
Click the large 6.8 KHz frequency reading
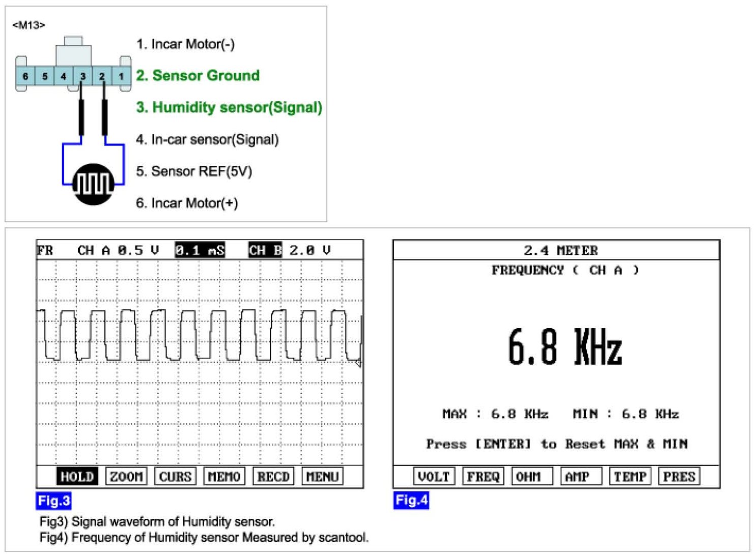[565, 347]
